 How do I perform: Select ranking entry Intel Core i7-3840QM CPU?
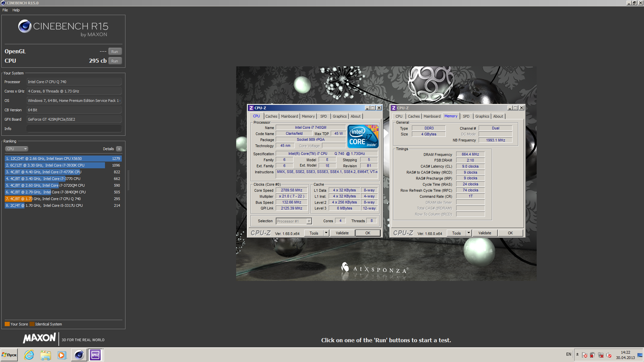pyautogui.click(x=63, y=192)
